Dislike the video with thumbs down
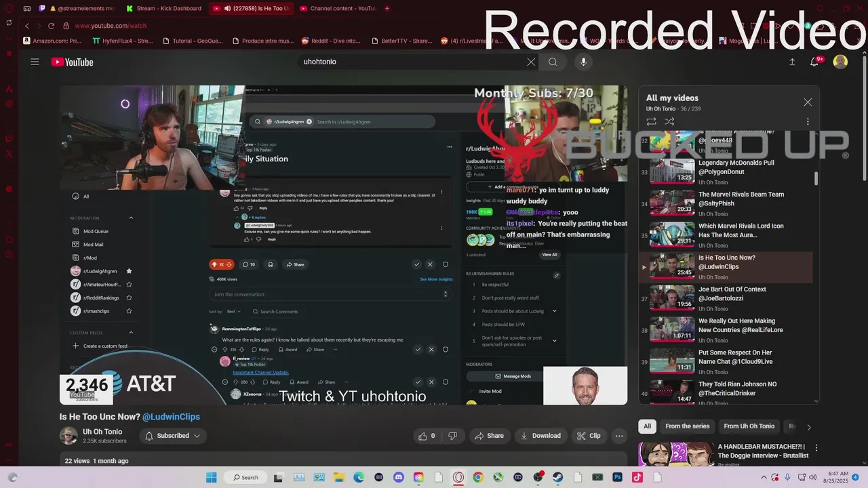The width and height of the screenshot is (868, 488). click(452, 436)
